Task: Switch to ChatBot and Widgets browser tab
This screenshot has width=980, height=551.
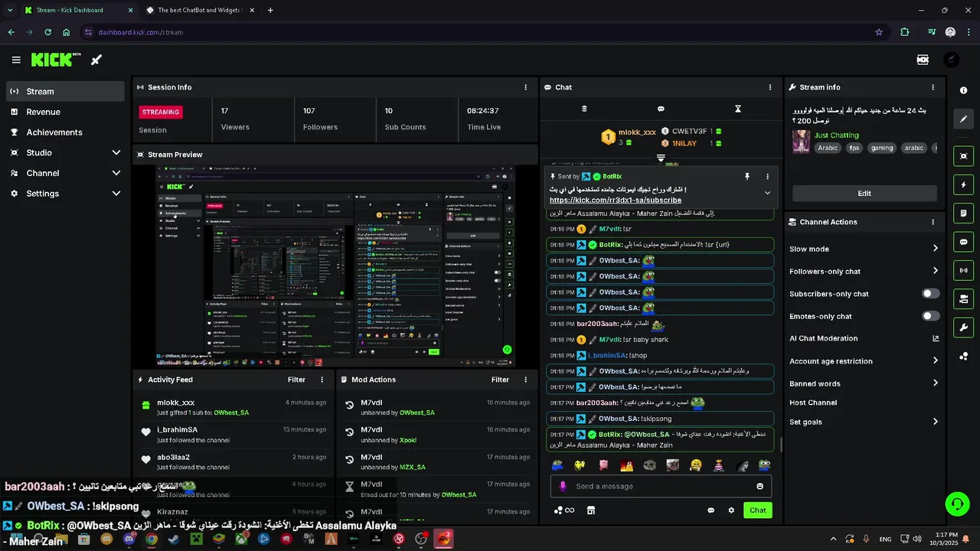Action: [x=201, y=11]
